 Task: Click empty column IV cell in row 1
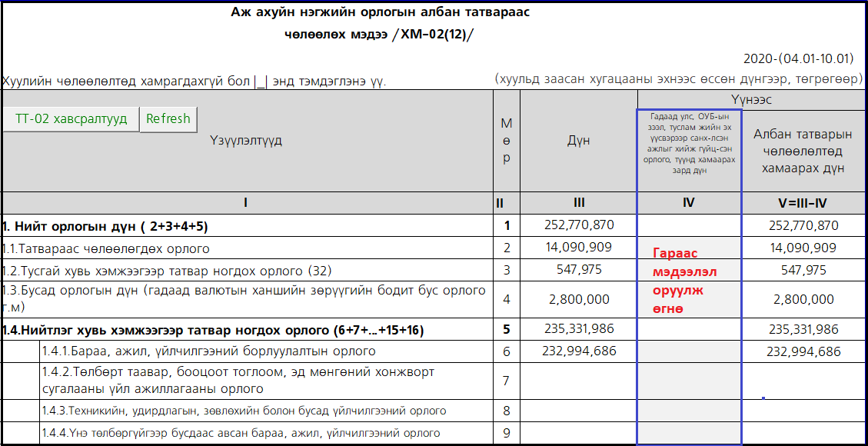[x=689, y=225]
